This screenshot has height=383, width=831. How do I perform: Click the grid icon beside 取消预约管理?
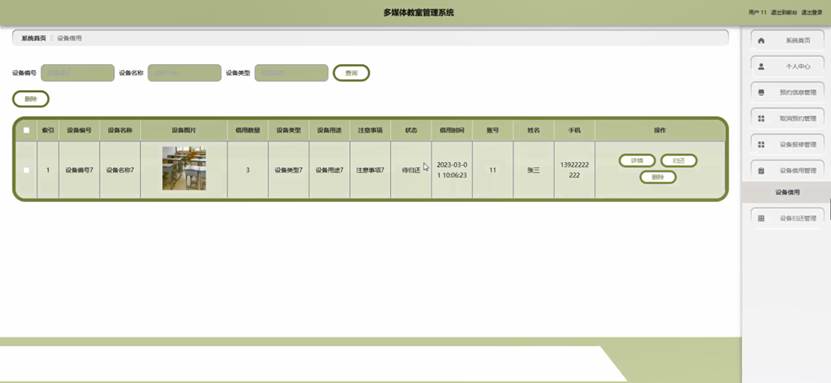click(762, 119)
